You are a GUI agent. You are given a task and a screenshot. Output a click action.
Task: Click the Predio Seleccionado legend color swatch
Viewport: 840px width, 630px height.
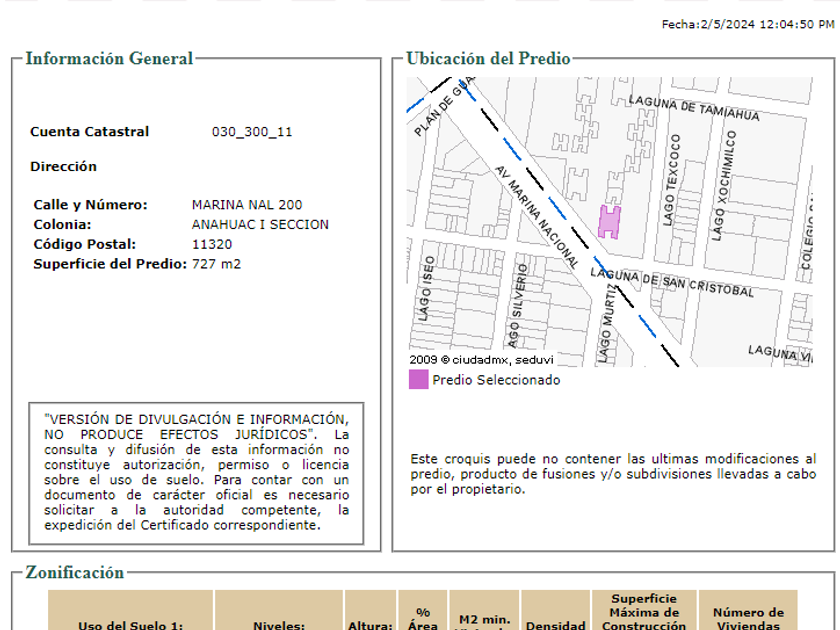[418, 379]
